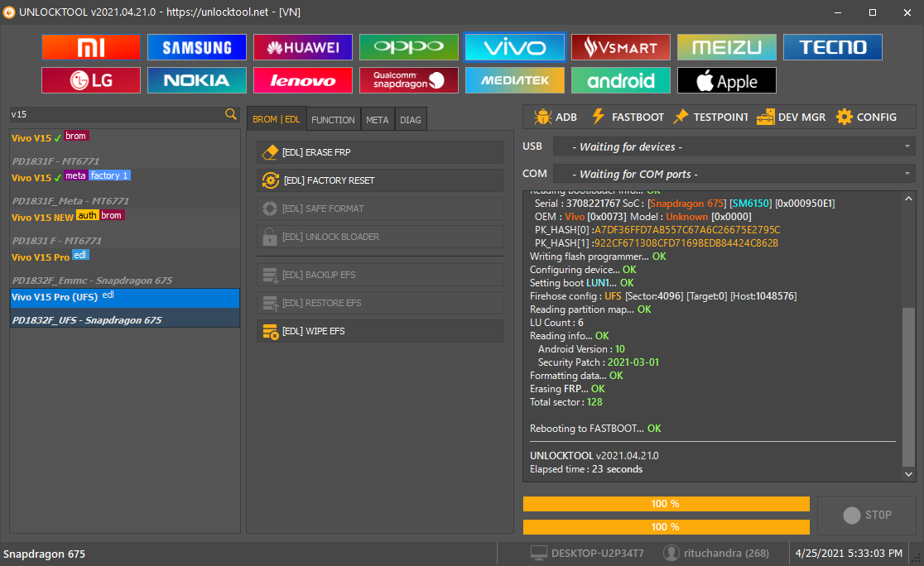Image resolution: width=924 pixels, height=566 pixels.
Task: Click the date time 4/25/2021 5:33:03 PM
Action: pyautogui.click(x=849, y=553)
